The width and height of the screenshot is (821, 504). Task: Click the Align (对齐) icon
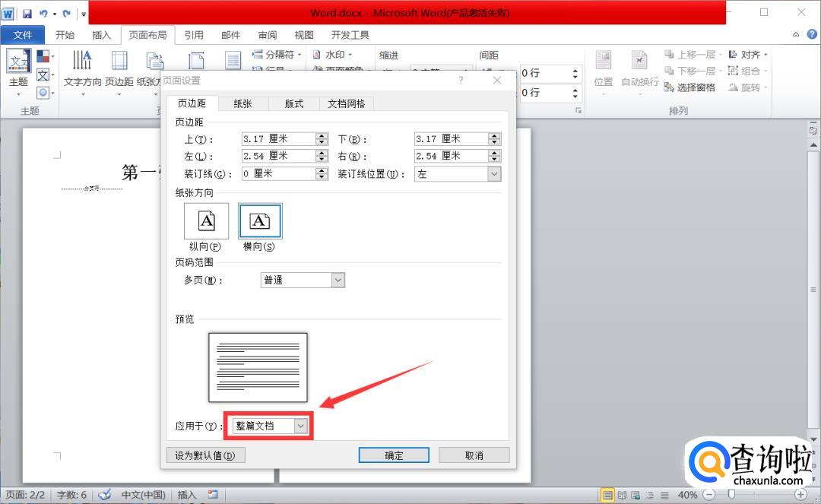pyautogui.click(x=733, y=55)
